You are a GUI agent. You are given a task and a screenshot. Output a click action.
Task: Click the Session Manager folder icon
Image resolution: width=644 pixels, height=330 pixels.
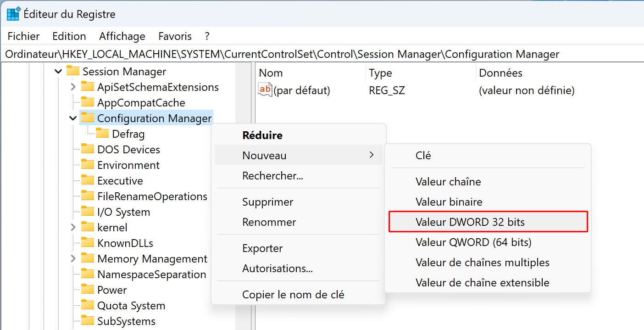click(x=73, y=72)
